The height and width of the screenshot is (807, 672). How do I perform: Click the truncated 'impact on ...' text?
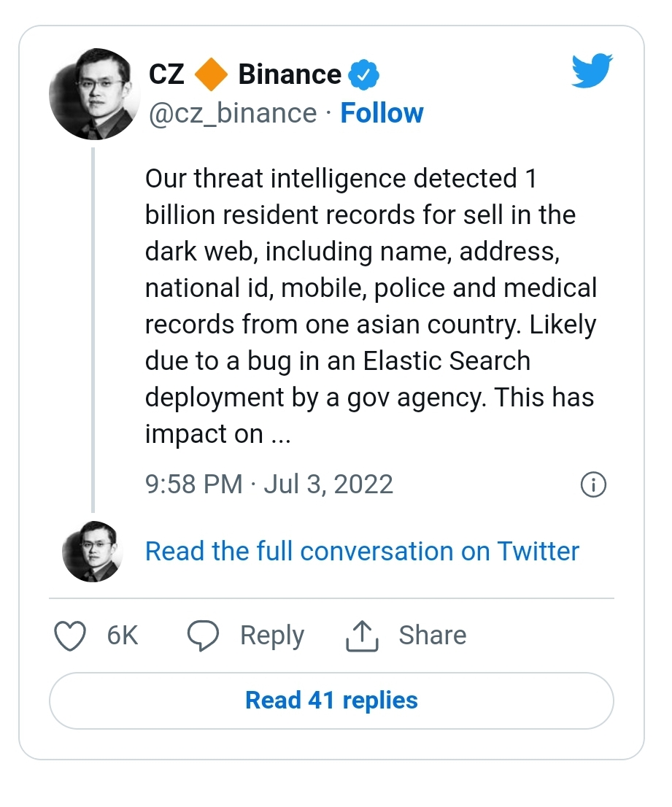click(x=217, y=434)
